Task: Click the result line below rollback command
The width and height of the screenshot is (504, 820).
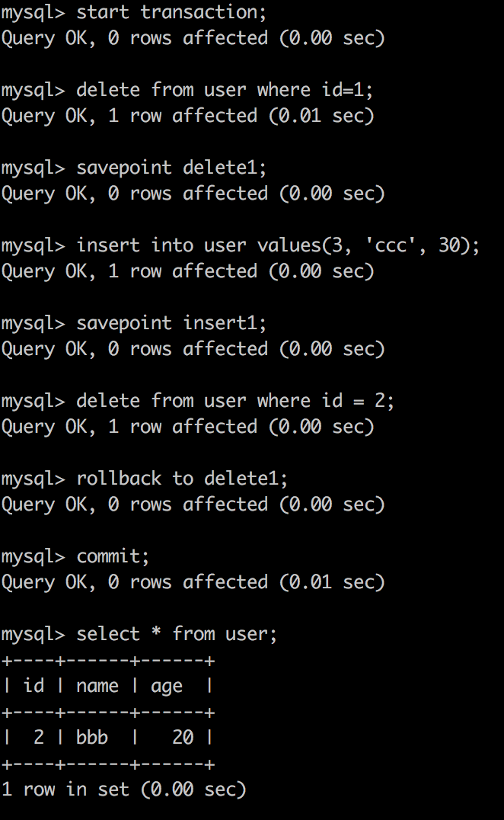Action: coord(193,504)
